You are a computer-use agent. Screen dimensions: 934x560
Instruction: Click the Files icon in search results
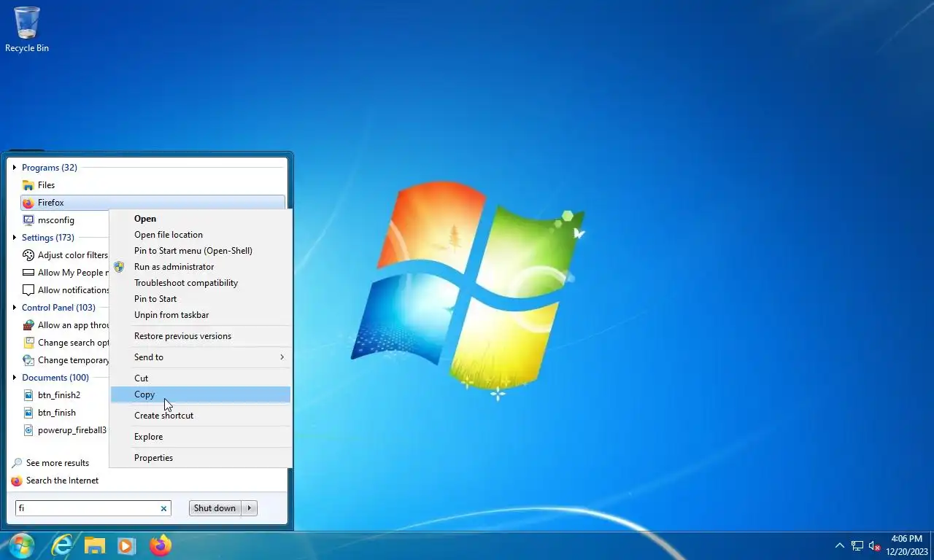pos(28,185)
